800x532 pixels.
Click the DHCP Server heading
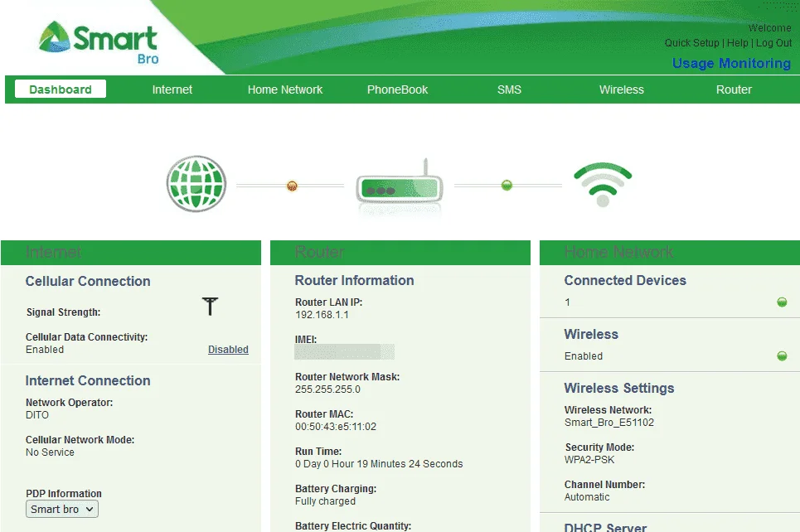click(x=605, y=527)
